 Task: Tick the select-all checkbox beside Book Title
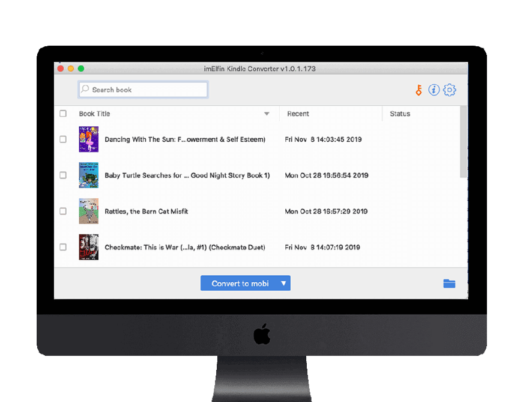pos(63,114)
